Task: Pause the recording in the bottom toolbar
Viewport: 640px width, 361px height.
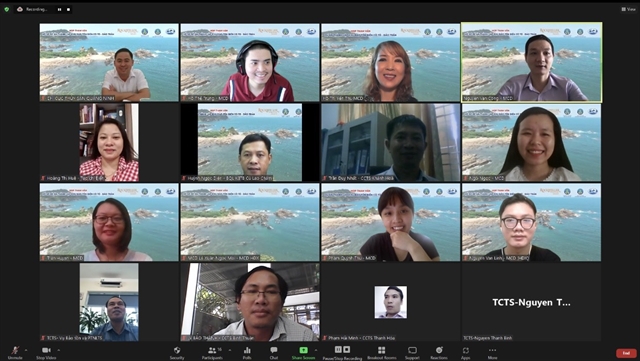Action: pyautogui.click(x=338, y=350)
